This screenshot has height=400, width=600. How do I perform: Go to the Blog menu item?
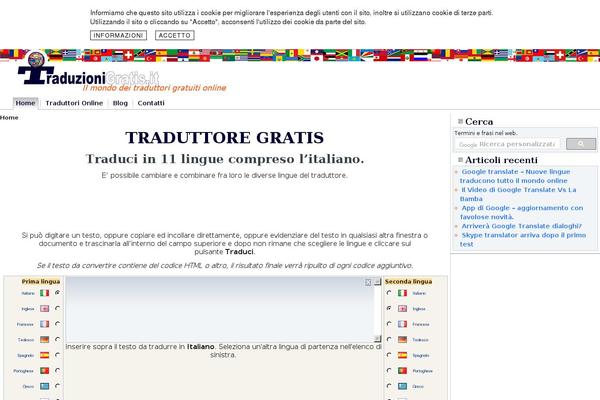coord(120,103)
